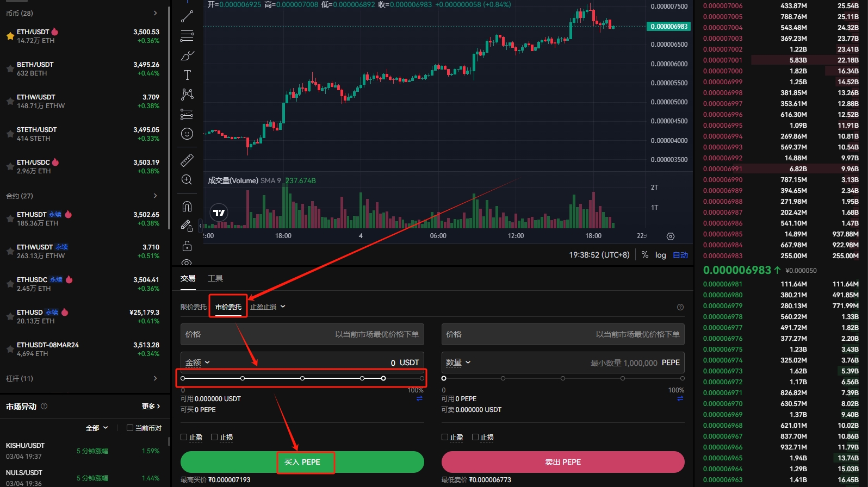Select the text annotation tool
868x487 pixels.
point(187,75)
